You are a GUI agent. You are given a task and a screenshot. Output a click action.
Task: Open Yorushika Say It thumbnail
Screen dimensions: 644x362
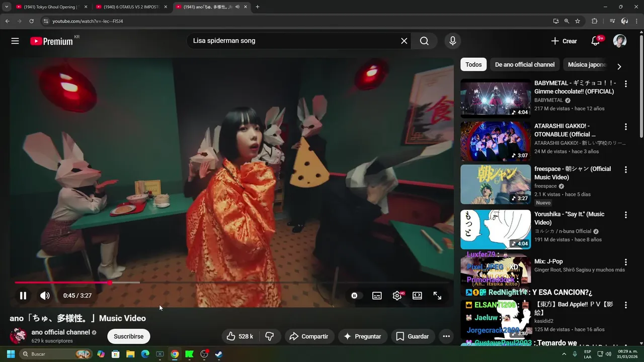pyautogui.click(x=496, y=229)
